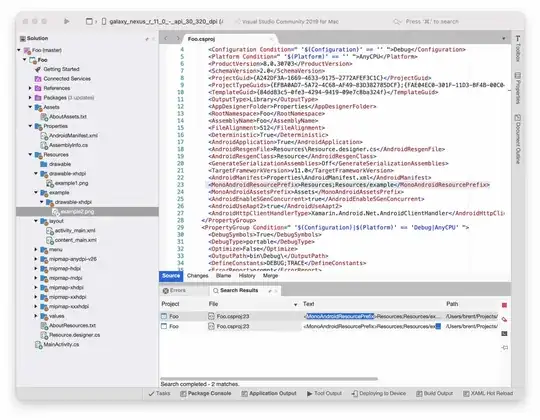This screenshot has width=540, height=420.
Task: Open the Build Output pad
Action: (x=435, y=393)
